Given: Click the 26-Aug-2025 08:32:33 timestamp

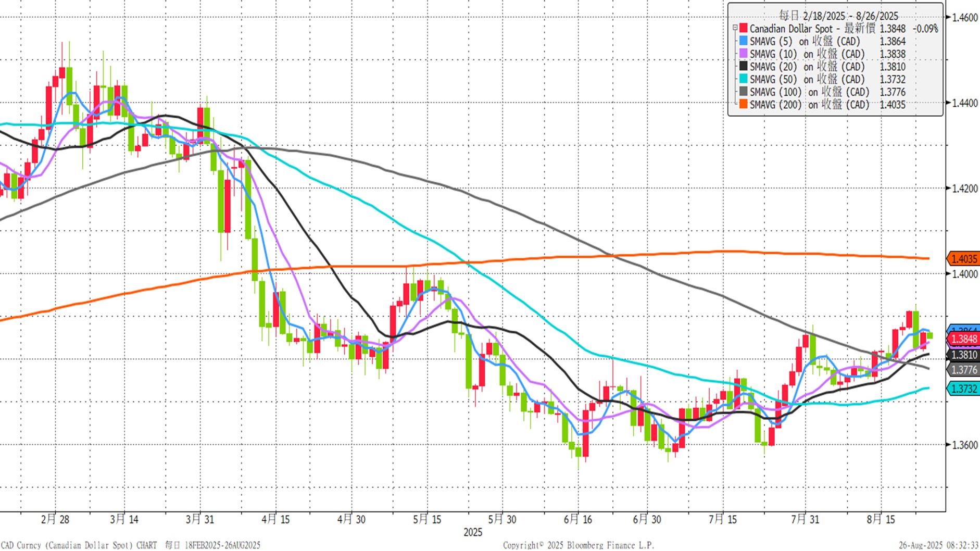Looking at the screenshot, I should pyautogui.click(x=938, y=545).
